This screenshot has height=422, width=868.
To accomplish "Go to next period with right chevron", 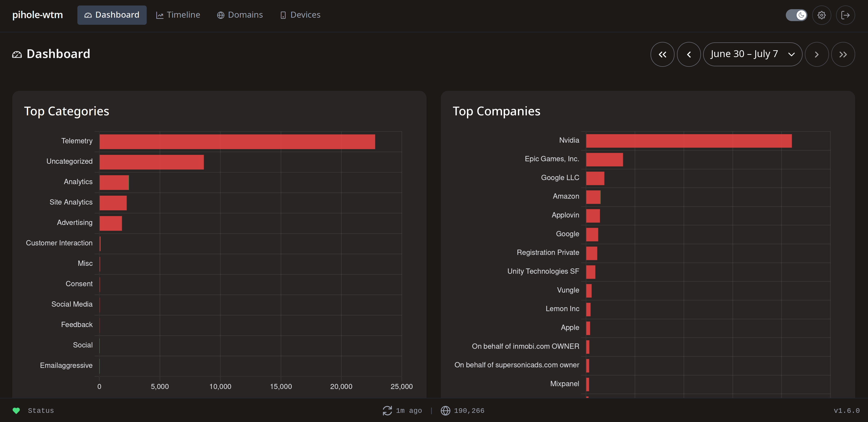I will pyautogui.click(x=816, y=54).
